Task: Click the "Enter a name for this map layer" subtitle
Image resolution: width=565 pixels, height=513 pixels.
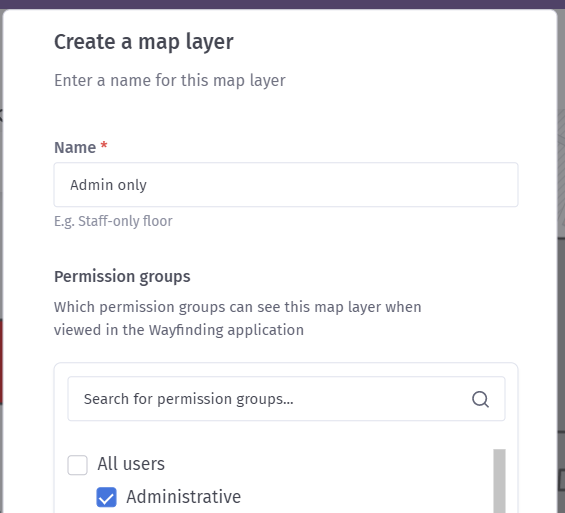Action: (170, 80)
